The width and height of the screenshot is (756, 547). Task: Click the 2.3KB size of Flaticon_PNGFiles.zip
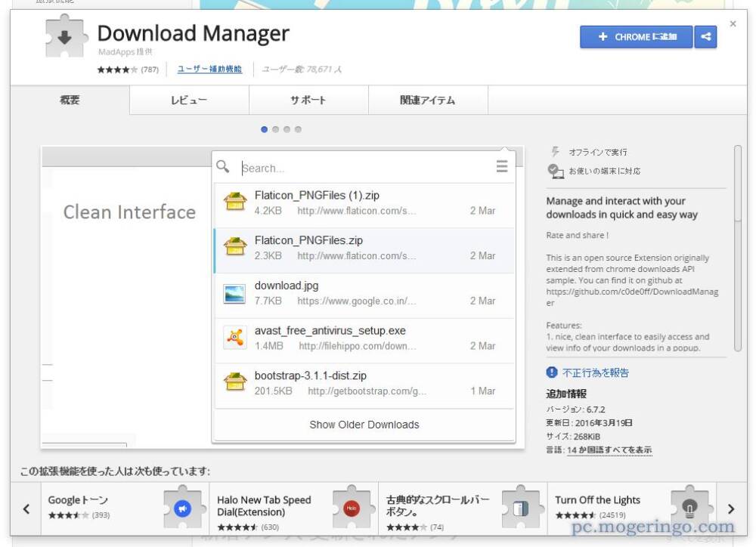268,255
